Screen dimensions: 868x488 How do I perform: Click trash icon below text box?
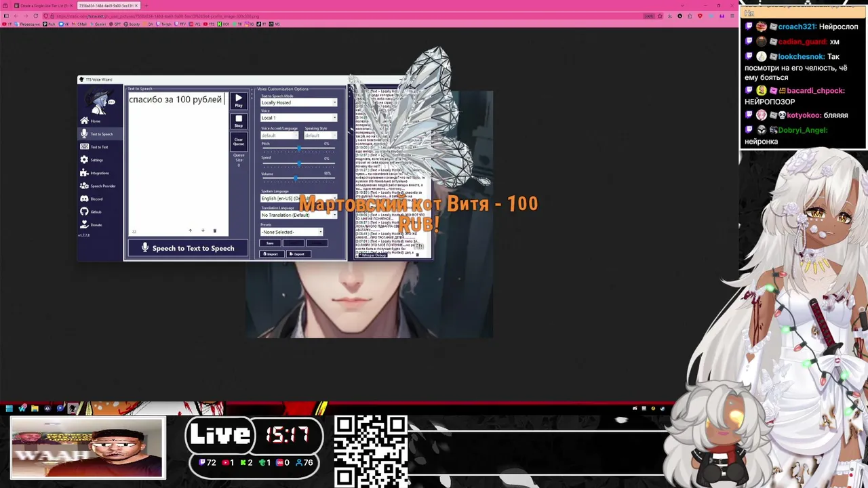(214, 230)
